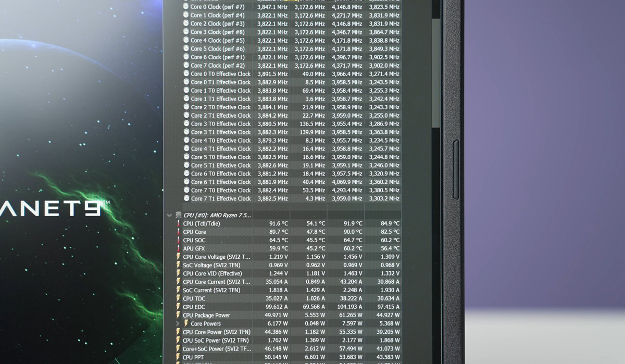Click the CPU Core temperature thermometer icon

[178, 232]
